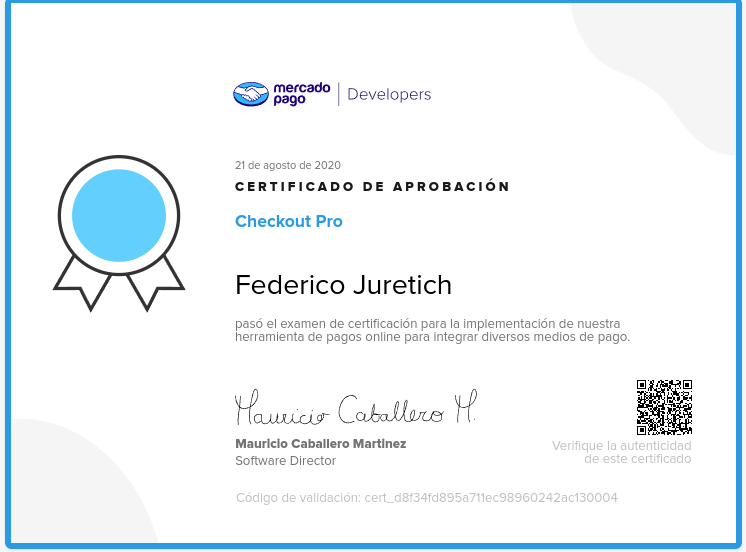Click "de este certificado" text
The height and width of the screenshot is (552, 746).
[638, 459]
